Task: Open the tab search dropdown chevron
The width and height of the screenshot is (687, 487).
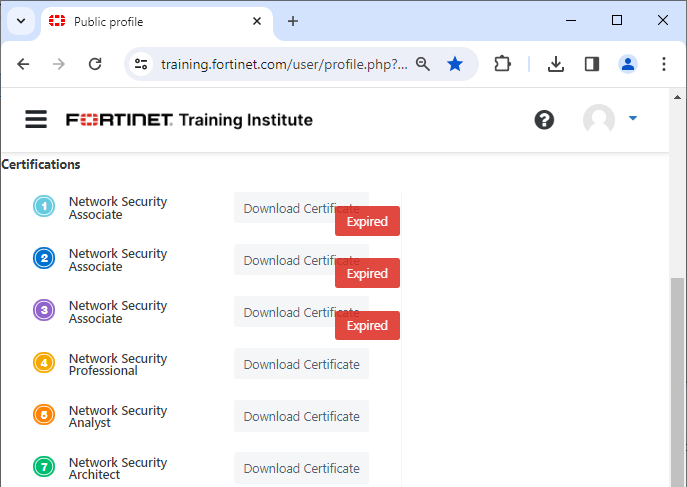Action: (20, 21)
